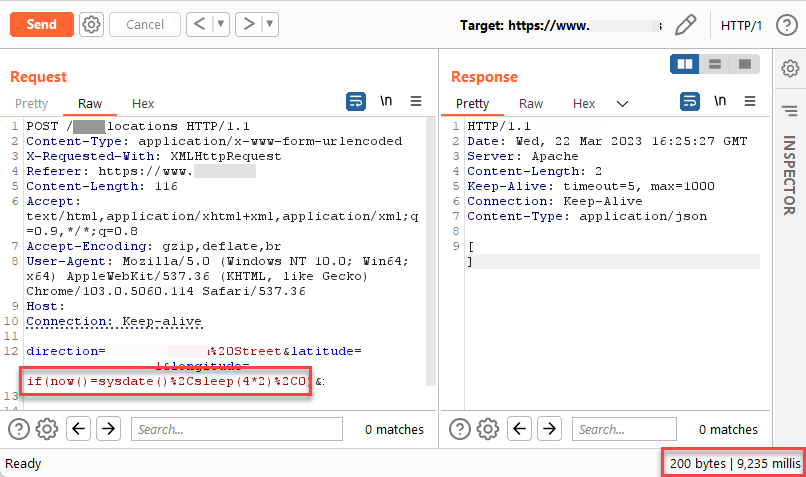The image size is (806, 477).
Task: Focus the Request search field
Action: (x=237, y=429)
